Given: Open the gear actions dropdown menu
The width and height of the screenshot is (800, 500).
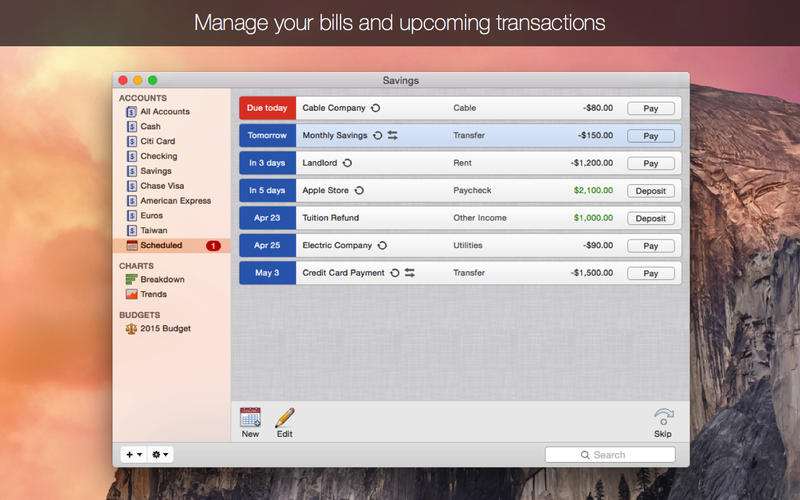Looking at the screenshot, I should coord(160,455).
